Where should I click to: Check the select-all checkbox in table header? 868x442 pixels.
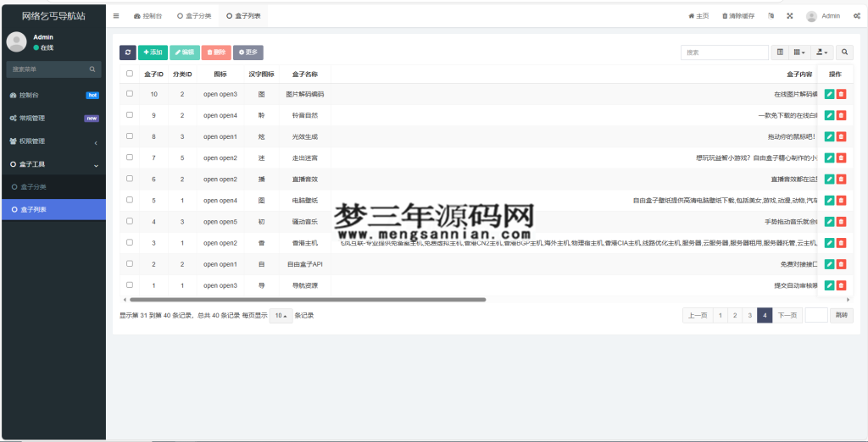(130, 73)
